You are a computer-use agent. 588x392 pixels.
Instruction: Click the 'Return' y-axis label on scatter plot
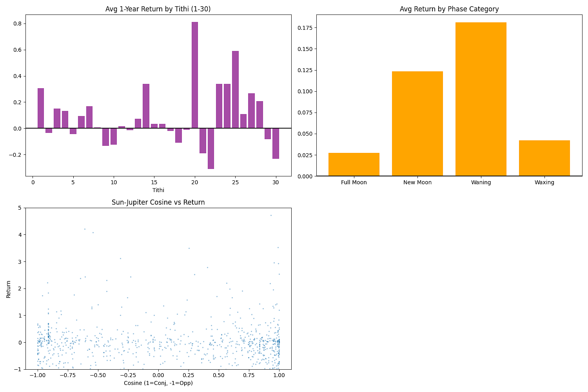pyautogui.click(x=9, y=289)
